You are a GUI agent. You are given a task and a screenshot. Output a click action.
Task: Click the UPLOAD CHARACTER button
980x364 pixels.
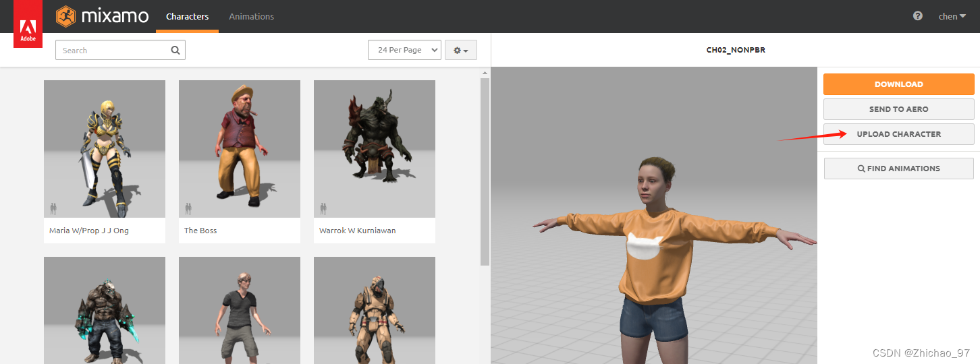coord(898,134)
